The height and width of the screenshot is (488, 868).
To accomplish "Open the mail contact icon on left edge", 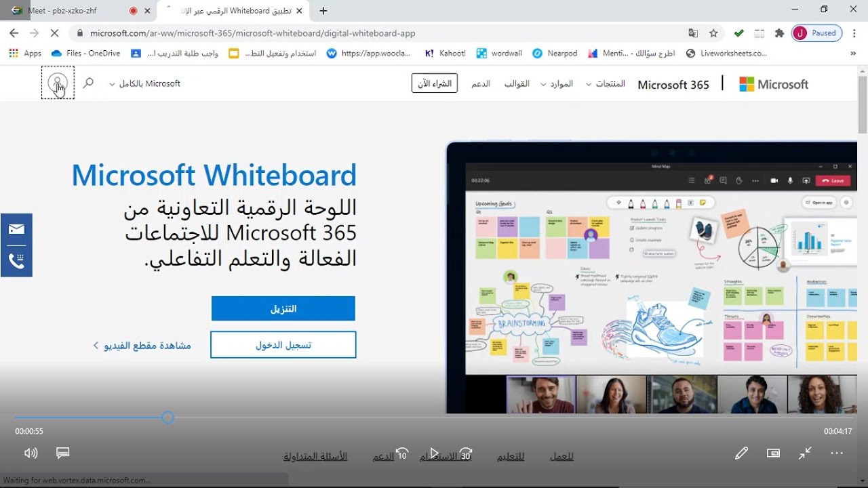I will tap(16, 229).
